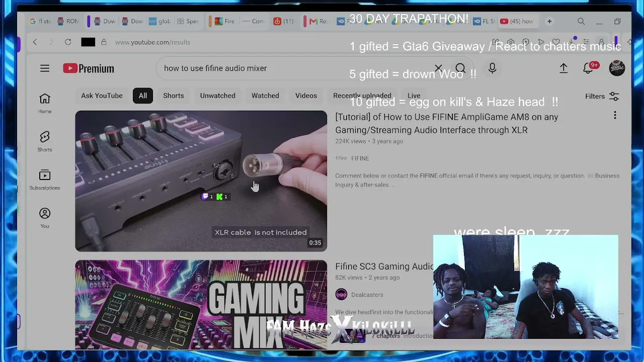Open Subscriptions in the sidebar
Image resolution: width=644 pixels, height=362 pixels.
[x=45, y=179]
